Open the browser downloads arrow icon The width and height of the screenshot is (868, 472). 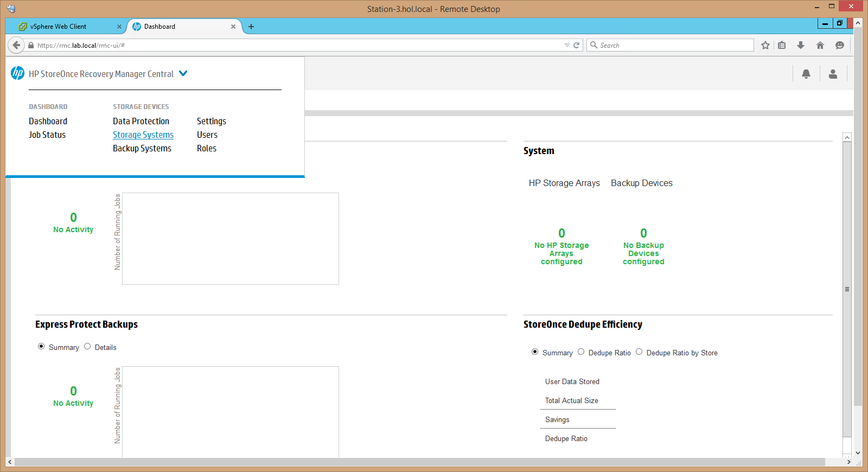[801, 45]
